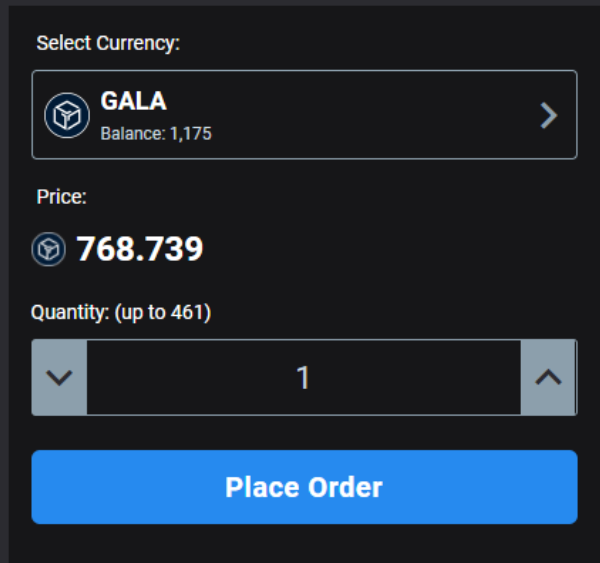Click empty area inside currency selector box
Viewport: 600px width, 563px height.
tap(364, 114)
